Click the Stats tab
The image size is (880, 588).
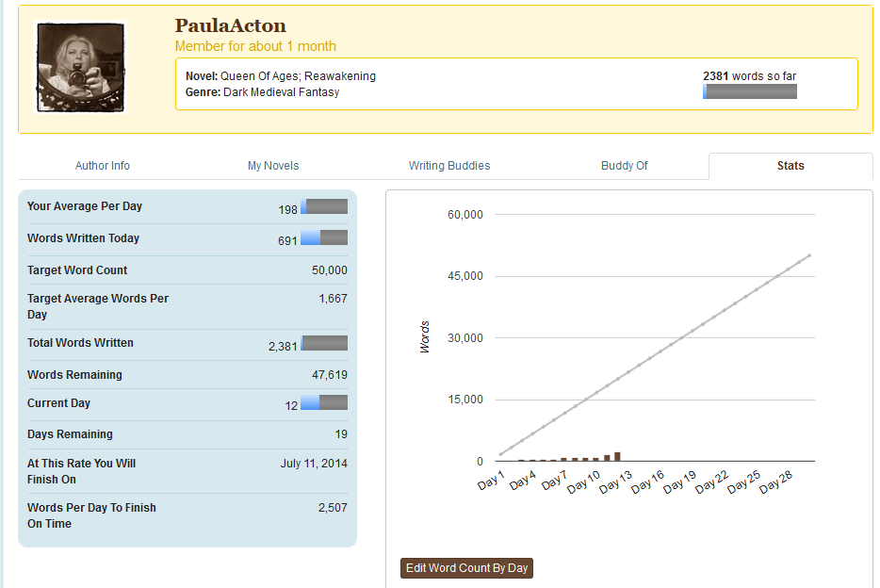coord(790,166)
